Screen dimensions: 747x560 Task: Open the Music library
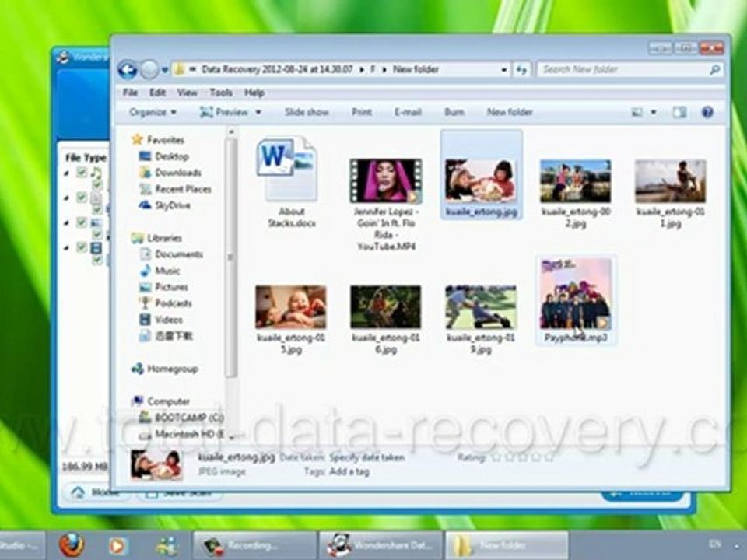167,271
